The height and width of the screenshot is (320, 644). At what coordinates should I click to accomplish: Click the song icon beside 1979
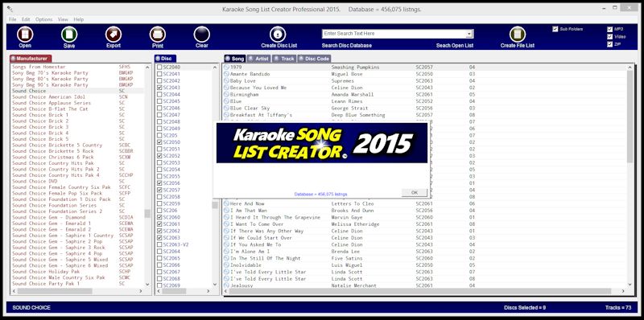(226, 68)
